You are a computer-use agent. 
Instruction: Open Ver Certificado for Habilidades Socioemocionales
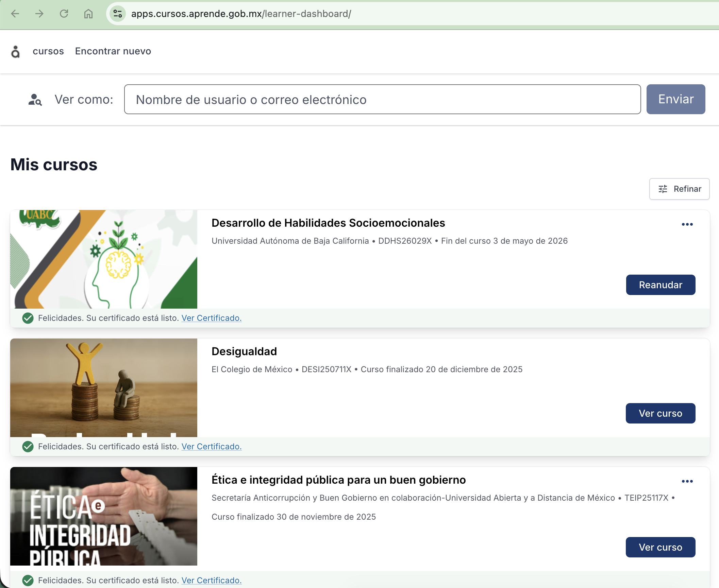coord(212,318)
